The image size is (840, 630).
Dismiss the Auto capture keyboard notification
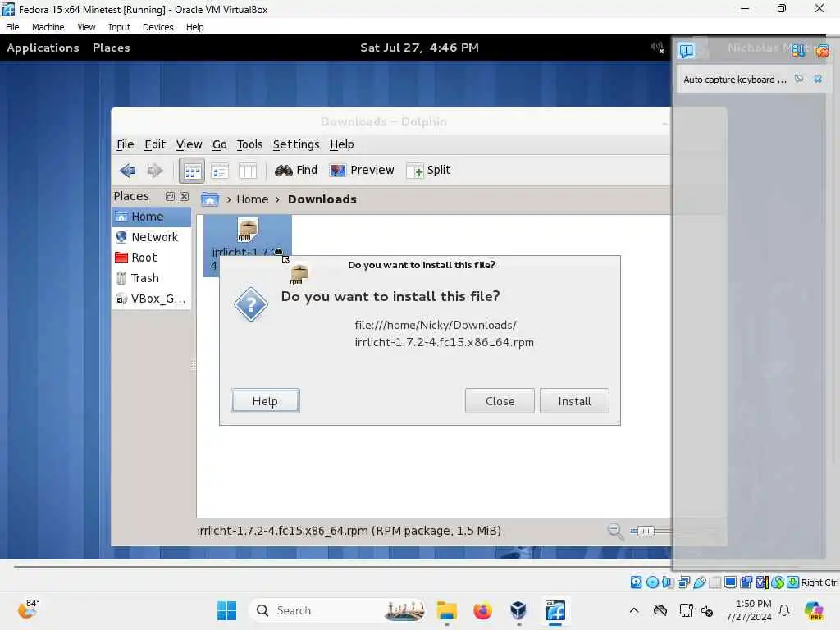click(818, 80)
